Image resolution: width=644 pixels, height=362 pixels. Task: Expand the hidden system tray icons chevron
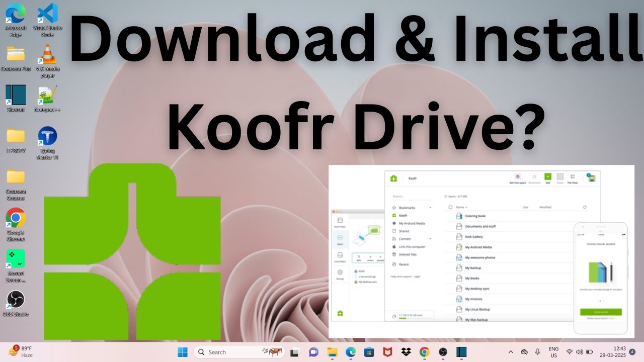click(x=511, y=352)
